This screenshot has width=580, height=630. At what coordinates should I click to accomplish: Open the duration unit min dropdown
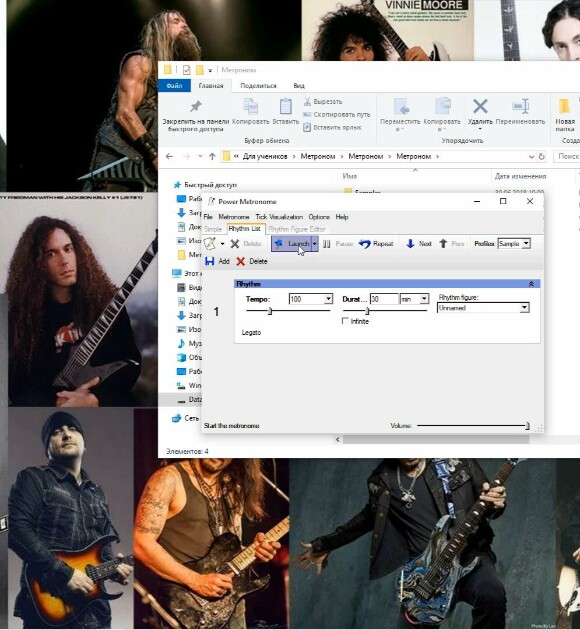(424, 299)
